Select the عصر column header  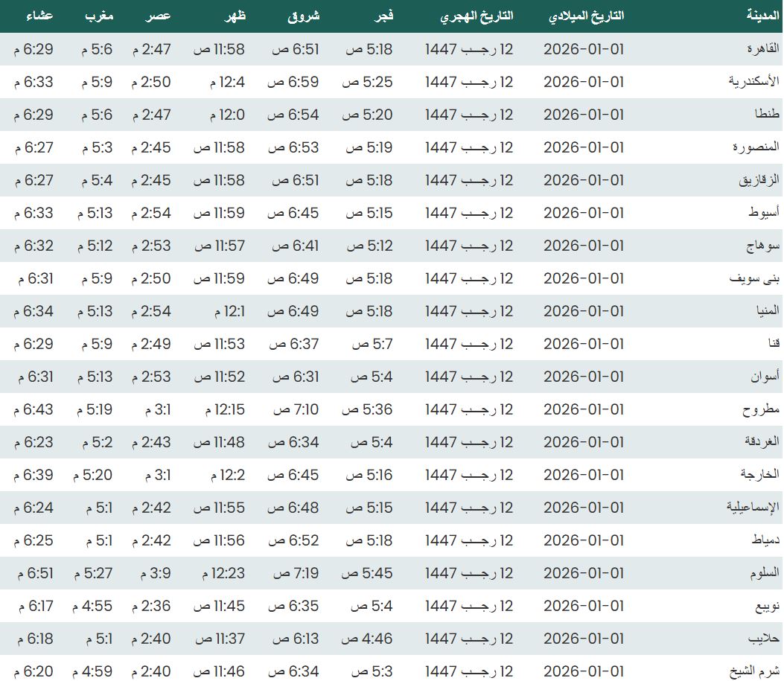pyautogui.click(x=158, y=16)
